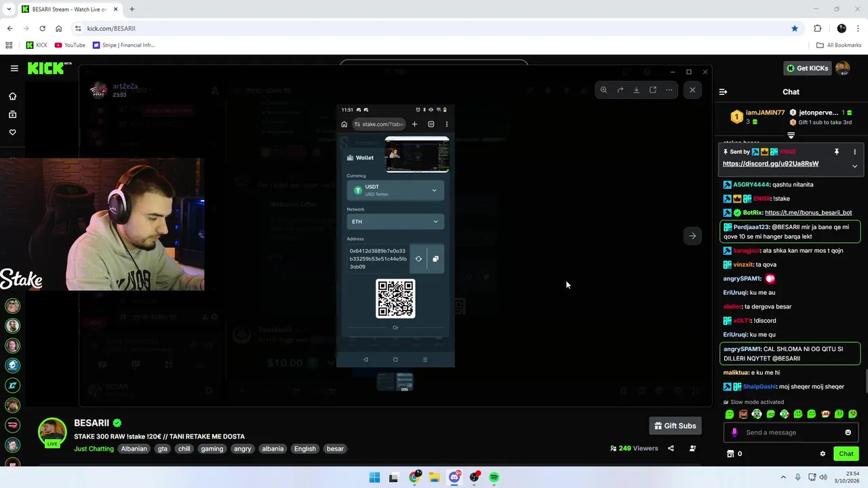Expand the gift leaderboard handle

tap(791, 136)
